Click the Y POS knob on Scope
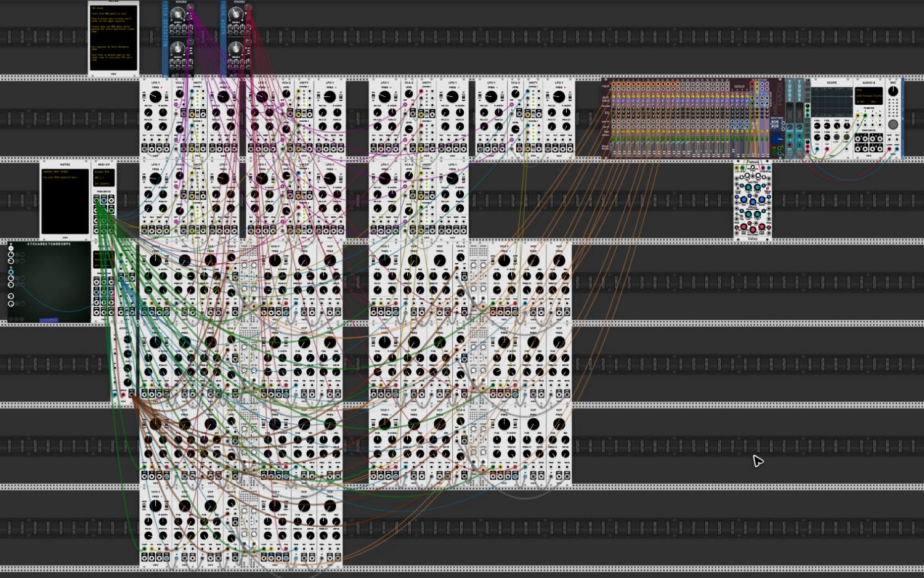The image size is (924, 578). [827, 137]
